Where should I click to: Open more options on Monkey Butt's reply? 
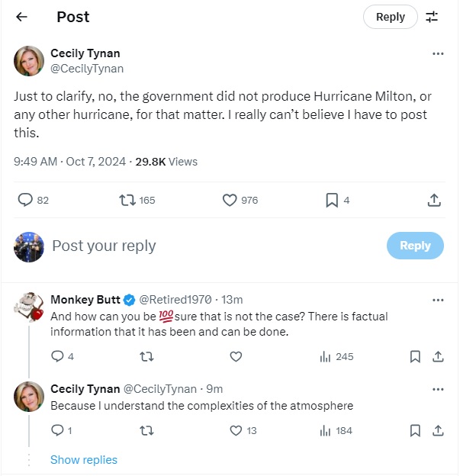click(x=438, y=300)
